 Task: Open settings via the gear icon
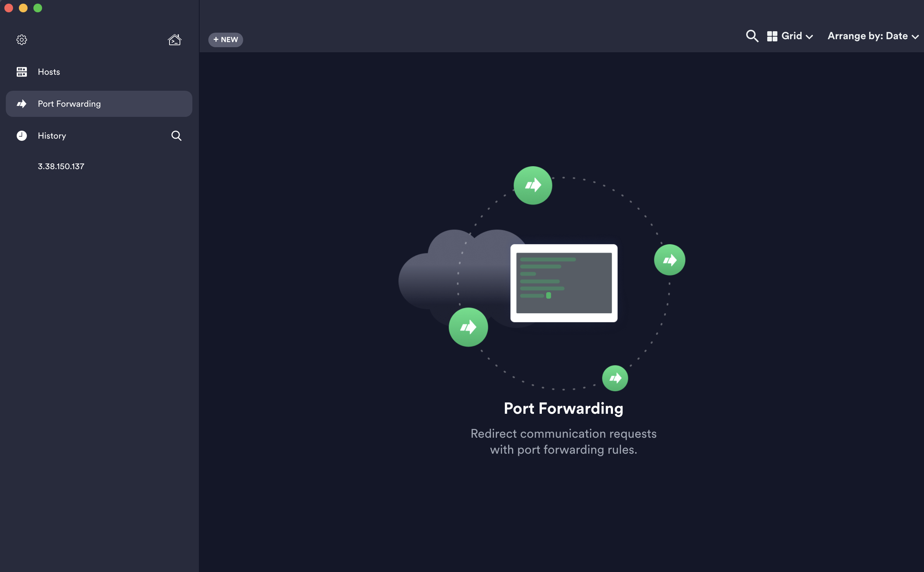click(21, 40)
